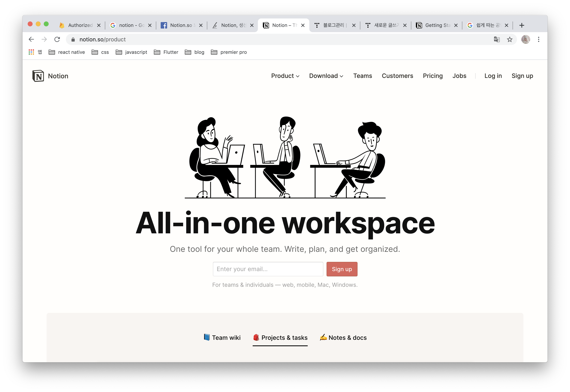Viewport: 570px width, 392px height.
Task: Open Chrome three-dot menu
Action: pyautogui.click(x=538, y=39)
